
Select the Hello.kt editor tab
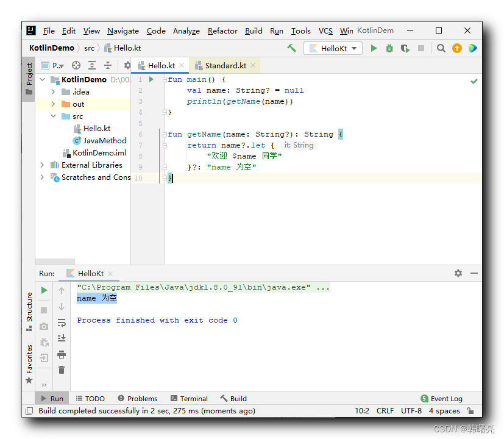(x=161, y=66)
